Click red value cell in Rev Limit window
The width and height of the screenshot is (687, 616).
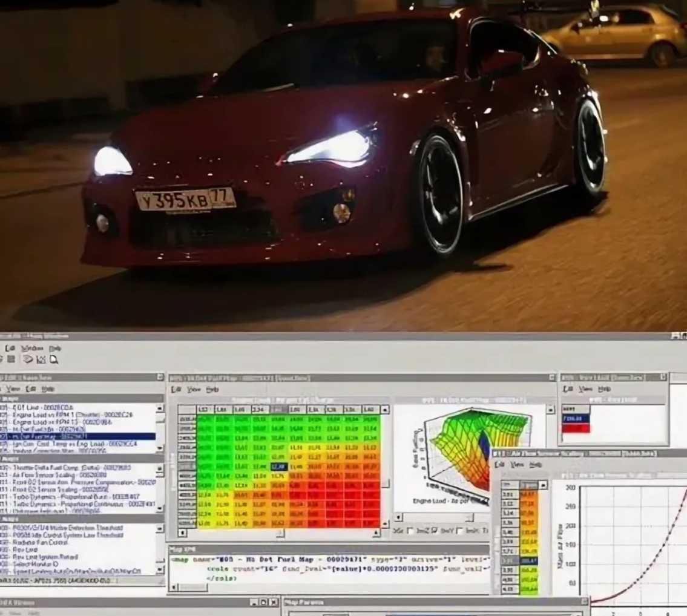pos(576,427)
